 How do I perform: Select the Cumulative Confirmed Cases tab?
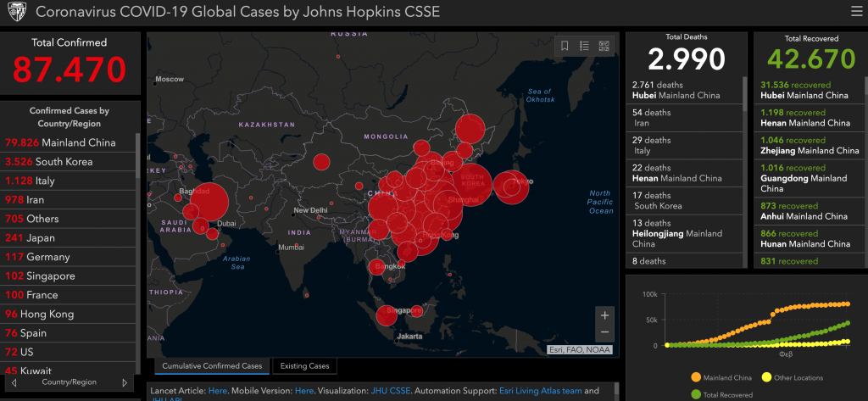[x=212, y=365]
